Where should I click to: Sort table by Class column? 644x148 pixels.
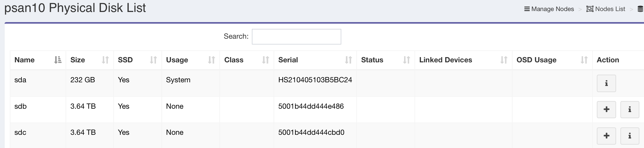(265, 60)
